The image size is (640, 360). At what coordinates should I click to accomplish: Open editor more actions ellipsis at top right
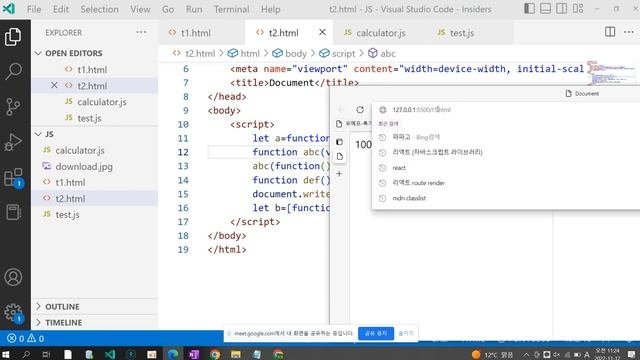pyautogui.click(x=629, y=32)
